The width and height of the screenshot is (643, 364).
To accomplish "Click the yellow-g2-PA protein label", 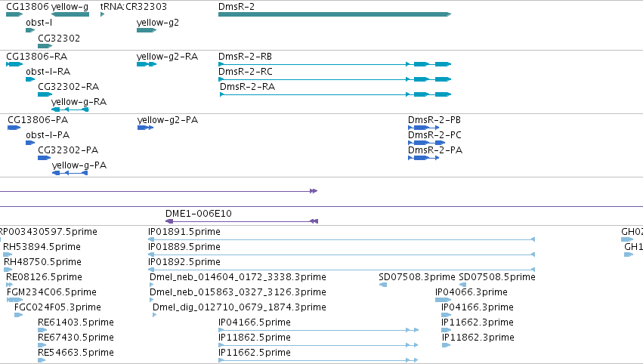I will (167, 120).
